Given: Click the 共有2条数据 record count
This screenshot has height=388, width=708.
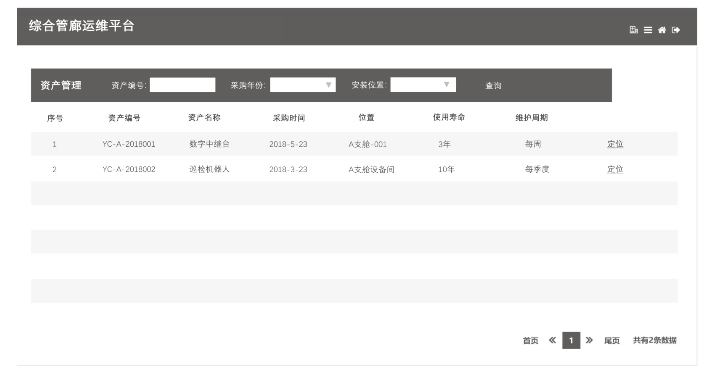Looking at the screenshot, I should coord(655,340).
